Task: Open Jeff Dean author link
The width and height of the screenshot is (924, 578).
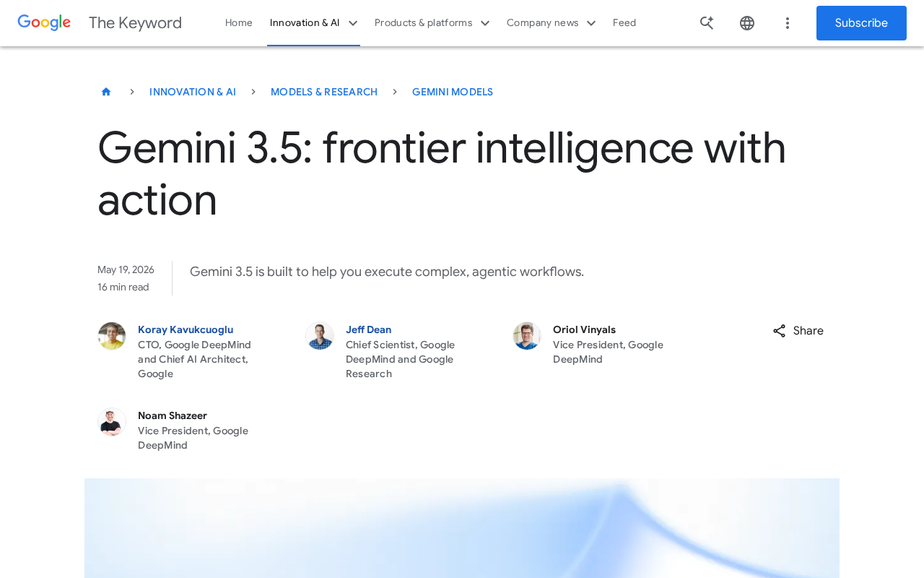Action: 368,329
